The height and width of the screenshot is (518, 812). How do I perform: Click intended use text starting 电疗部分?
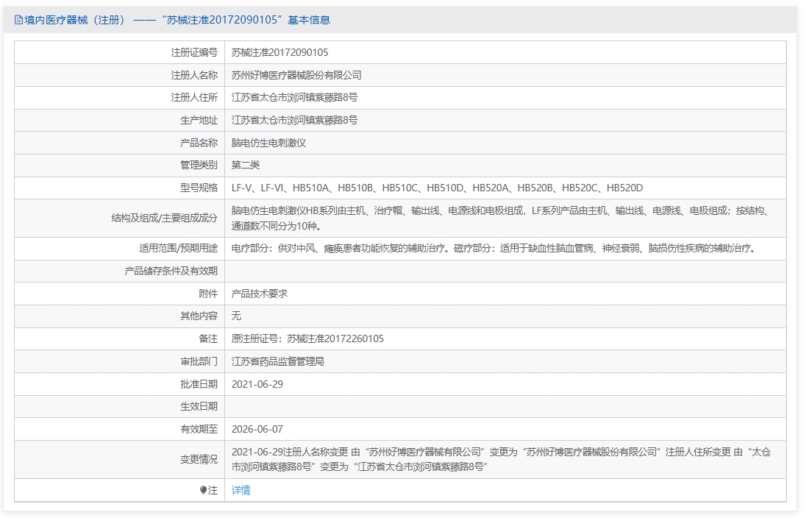tap(496, 249)
